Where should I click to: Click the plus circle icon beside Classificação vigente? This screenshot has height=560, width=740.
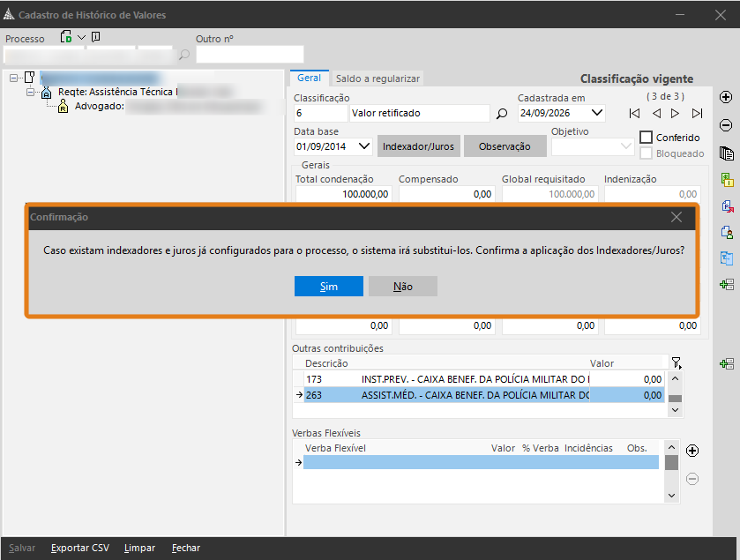tap(726, 97)
